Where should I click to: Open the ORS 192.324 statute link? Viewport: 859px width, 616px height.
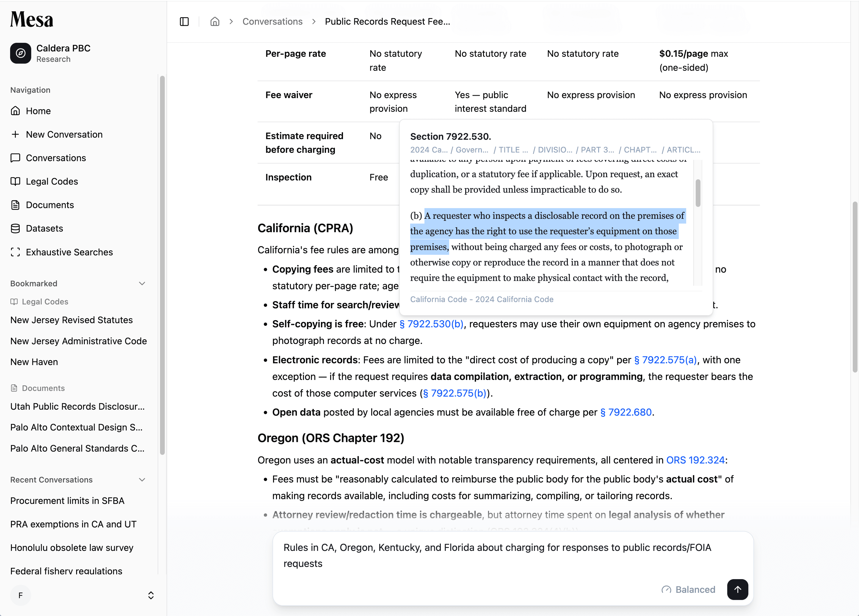coord(695,460)
